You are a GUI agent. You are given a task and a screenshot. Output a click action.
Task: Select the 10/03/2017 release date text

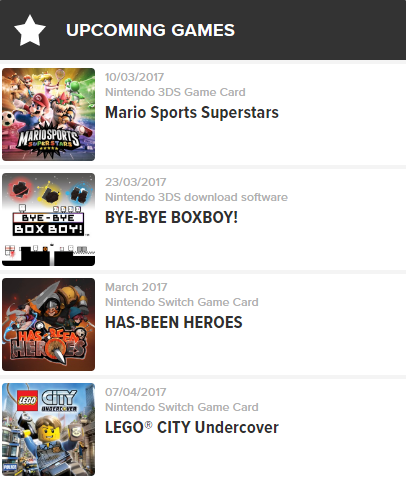(x=134, y=77)
